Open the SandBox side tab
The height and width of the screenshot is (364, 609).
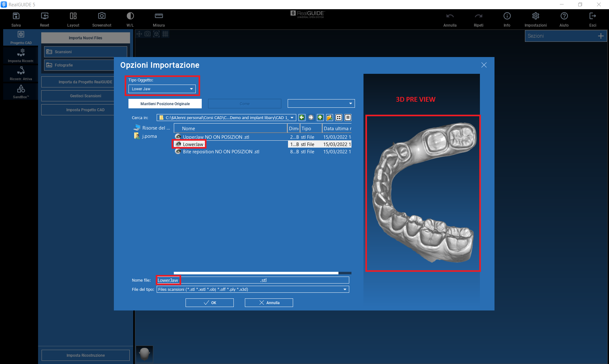coord(21,92)
